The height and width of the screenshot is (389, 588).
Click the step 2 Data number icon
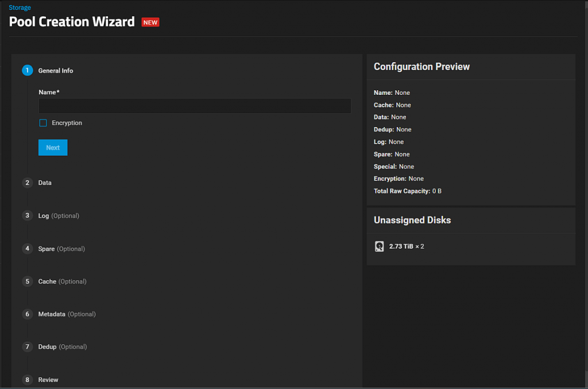tap(28, 183)
